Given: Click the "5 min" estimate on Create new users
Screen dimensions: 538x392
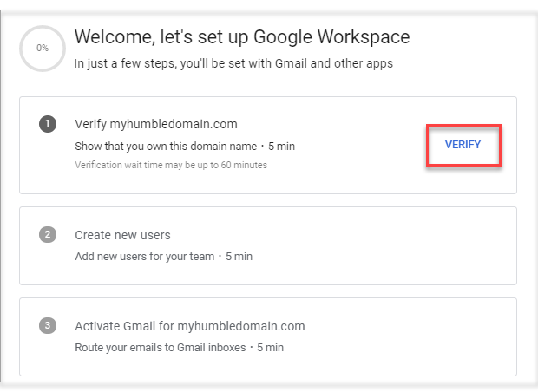Looking at the screenshot, I should [x=239, y=257].
